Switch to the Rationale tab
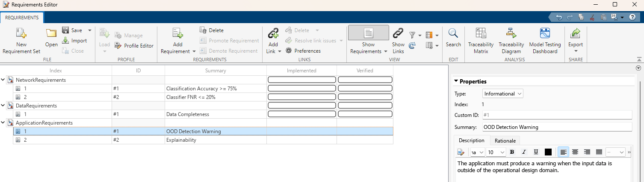The width and height of the screenshot is (644, 182). pos(505,140)
